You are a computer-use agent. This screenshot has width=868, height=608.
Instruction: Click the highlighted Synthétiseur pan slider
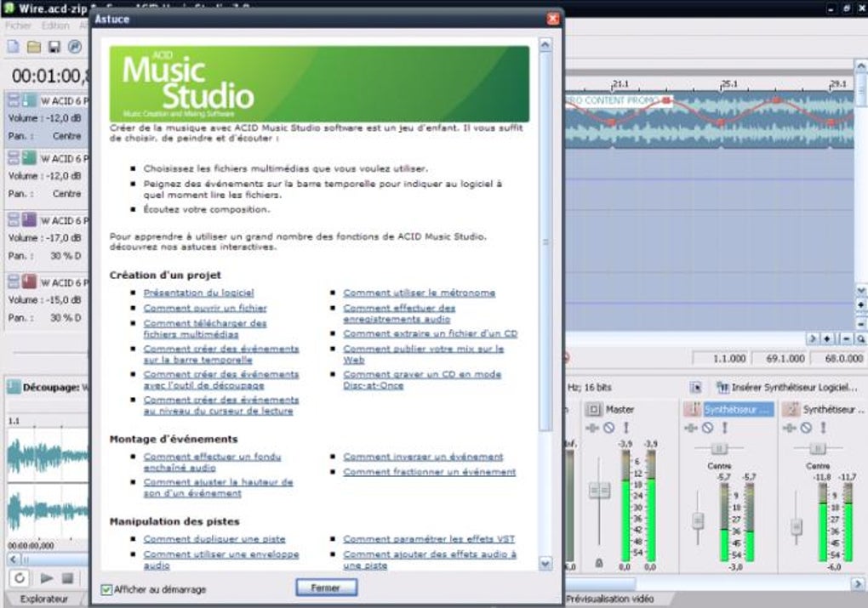coord(719,447)
